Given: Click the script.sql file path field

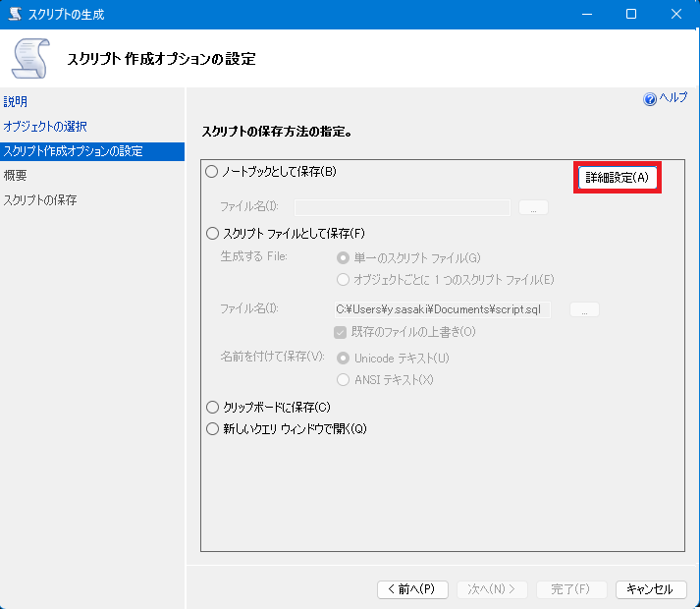Looking at the screenshot, I should pyautogui.click(x=443, y=309).
